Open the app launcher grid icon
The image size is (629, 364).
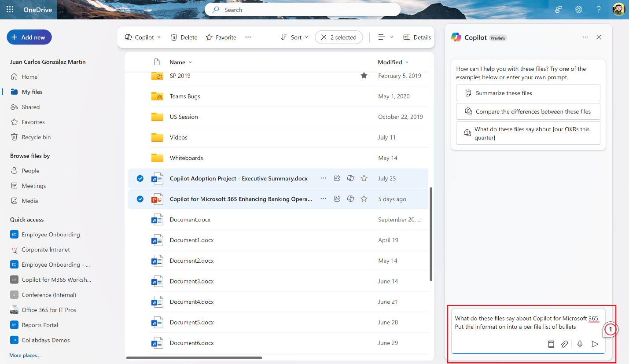tap(9, 9)
